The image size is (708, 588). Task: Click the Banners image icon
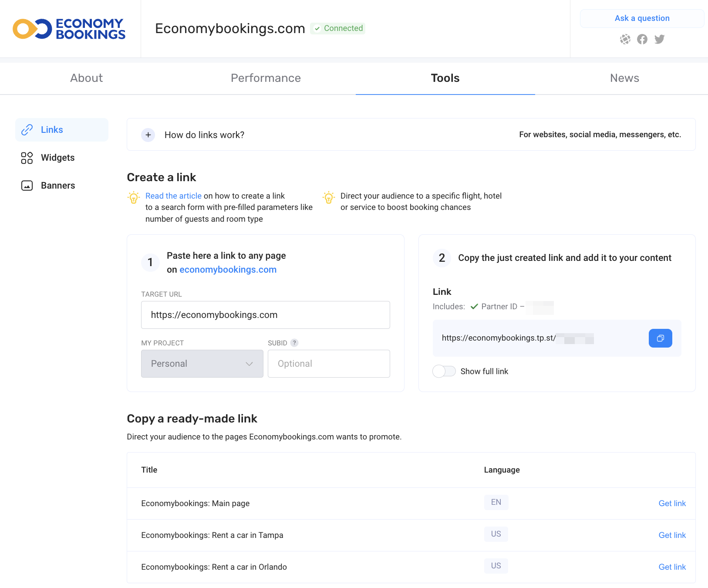click(27, 186)
